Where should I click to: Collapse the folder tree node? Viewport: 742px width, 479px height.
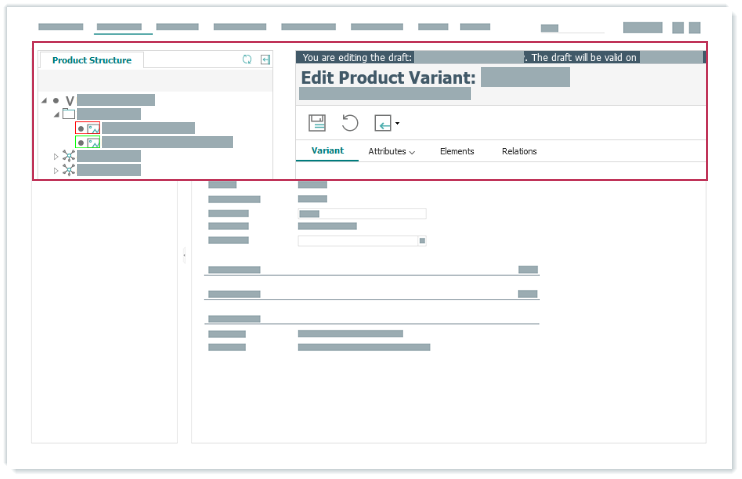(x=56, y=114)
